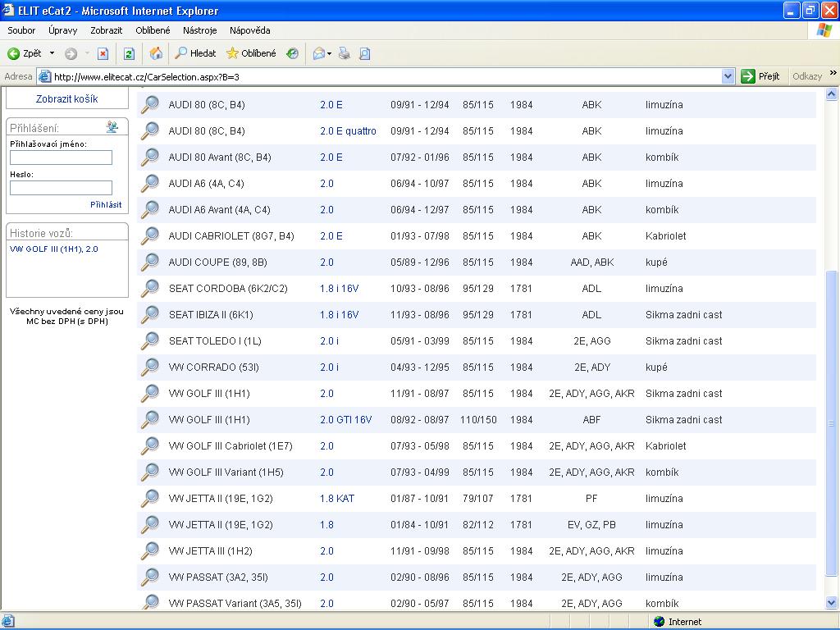Select 2.0 E link for AUDI 80 first row

(x=331, y=104)
